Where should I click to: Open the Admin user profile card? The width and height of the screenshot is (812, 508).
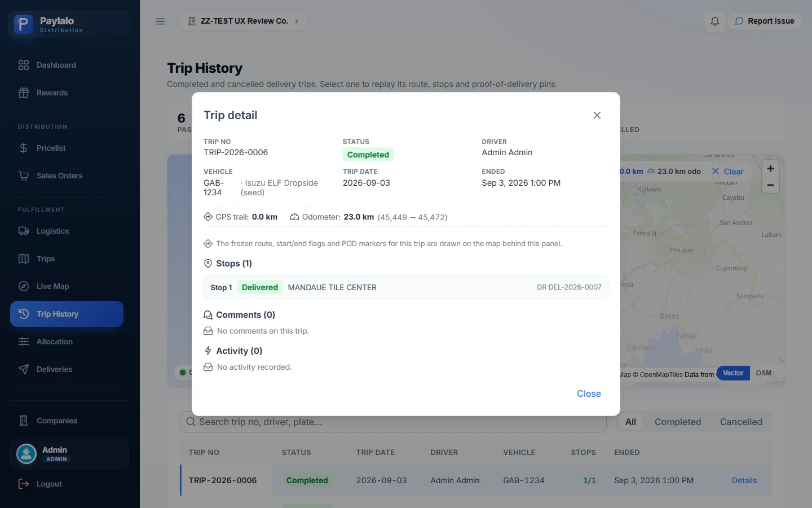(69, 454)
